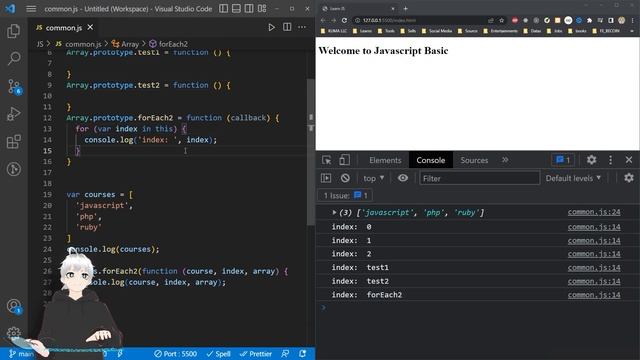Open the feedback icon in status bar
The width and height of the screenshot is (640, 360).
285,353
